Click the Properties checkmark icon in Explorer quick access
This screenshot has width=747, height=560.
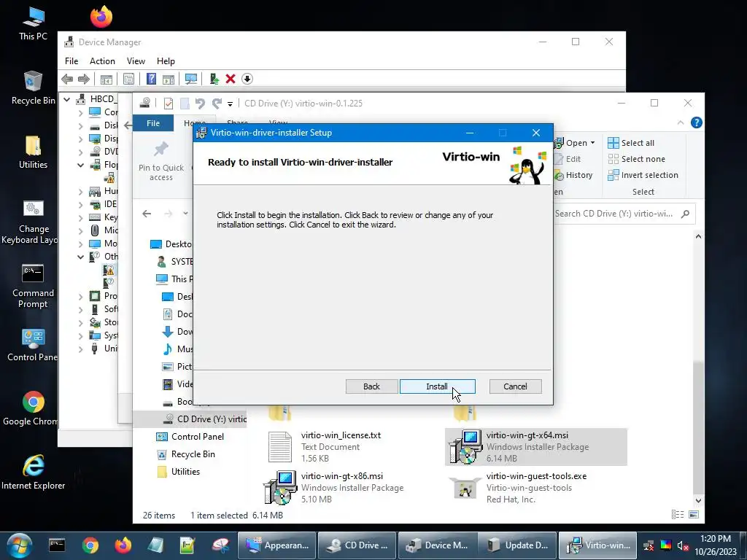[x=169, y=104]
